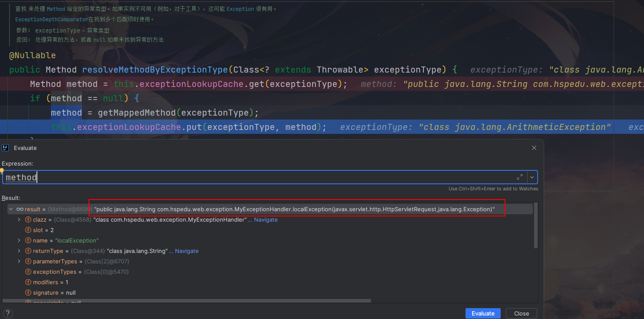
Task: Select the signature = null row
Action: pyautogui.click(x=269, y=292)
